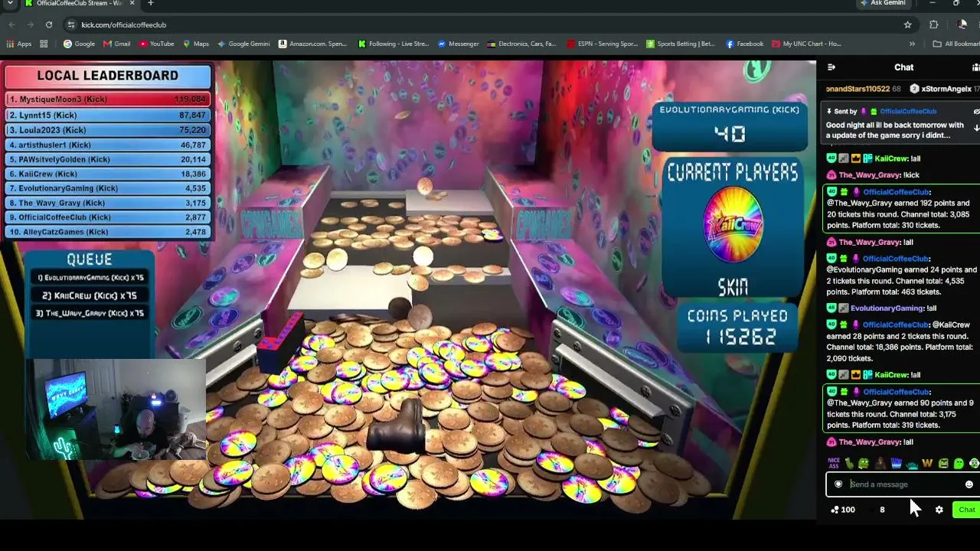The image size is (980, 551).
Task: Click the site info icon in the address bar
Action: tap(71, 24)
